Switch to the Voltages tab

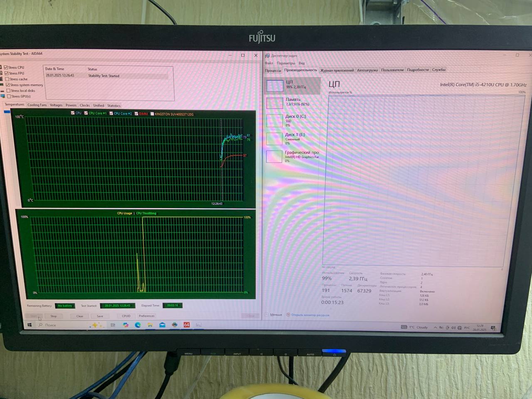click(x=56, y=105)
